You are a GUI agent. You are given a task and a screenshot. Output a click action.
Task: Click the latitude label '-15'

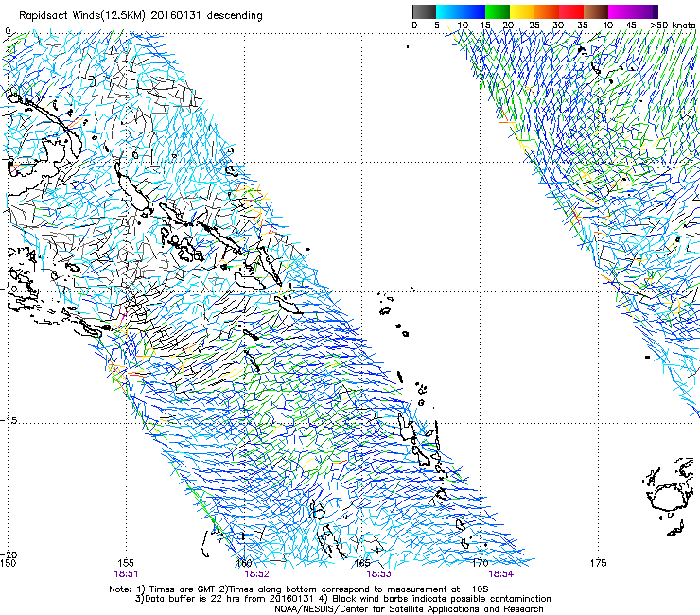9,421
